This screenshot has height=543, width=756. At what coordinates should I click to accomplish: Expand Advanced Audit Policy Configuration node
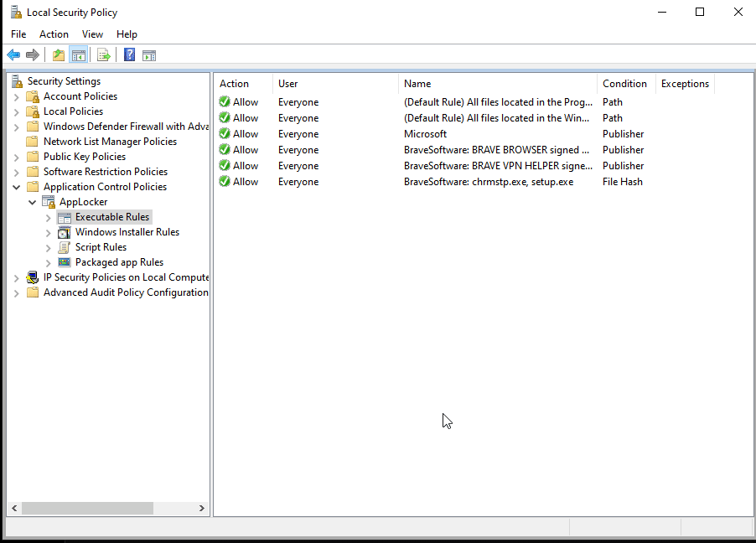[x=17, y=292]
